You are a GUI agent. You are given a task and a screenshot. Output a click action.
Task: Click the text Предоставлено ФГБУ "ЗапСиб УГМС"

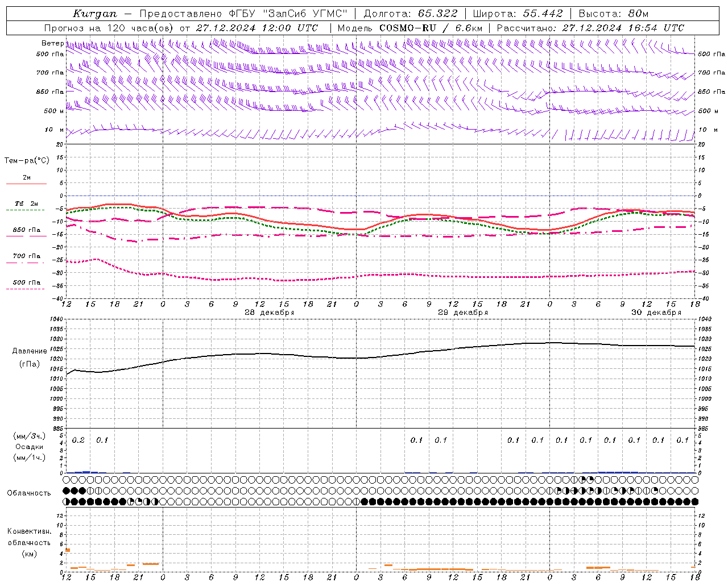243,14
